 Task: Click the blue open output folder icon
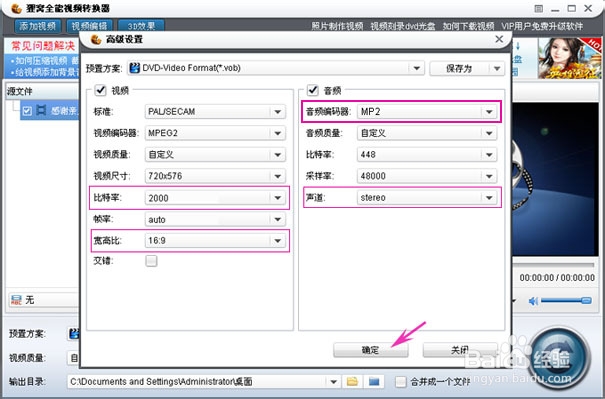[374, 382]
